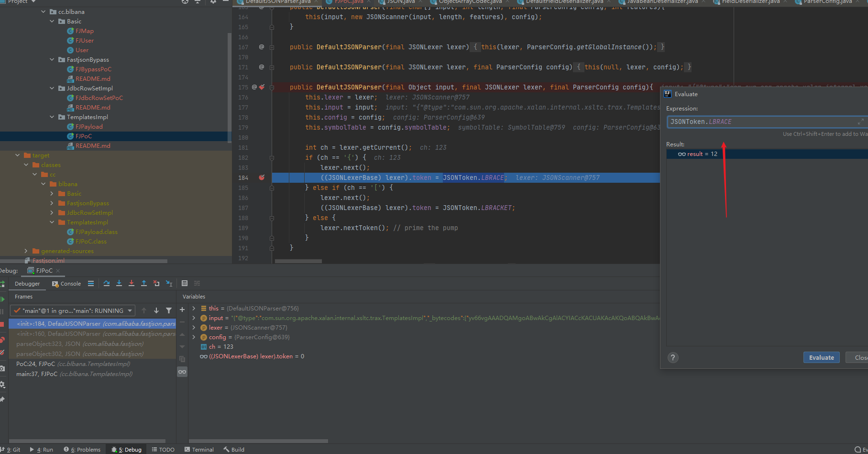
Task: Click the frames filter funnel icon
Action: coord(169,310)
